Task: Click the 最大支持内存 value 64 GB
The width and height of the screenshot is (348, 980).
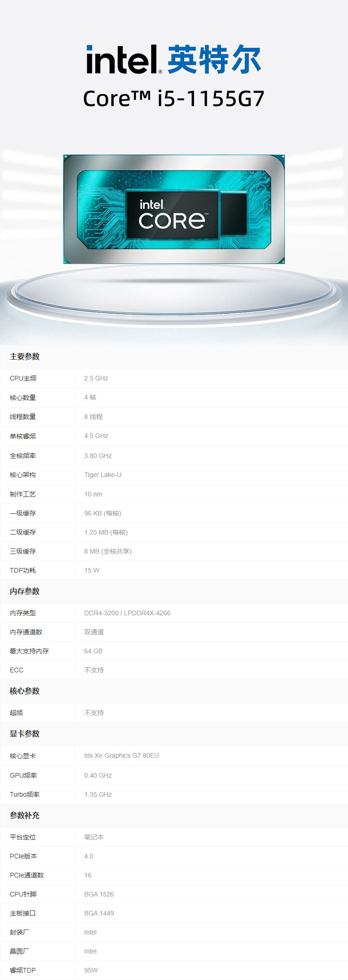Action: click(93, 651)
